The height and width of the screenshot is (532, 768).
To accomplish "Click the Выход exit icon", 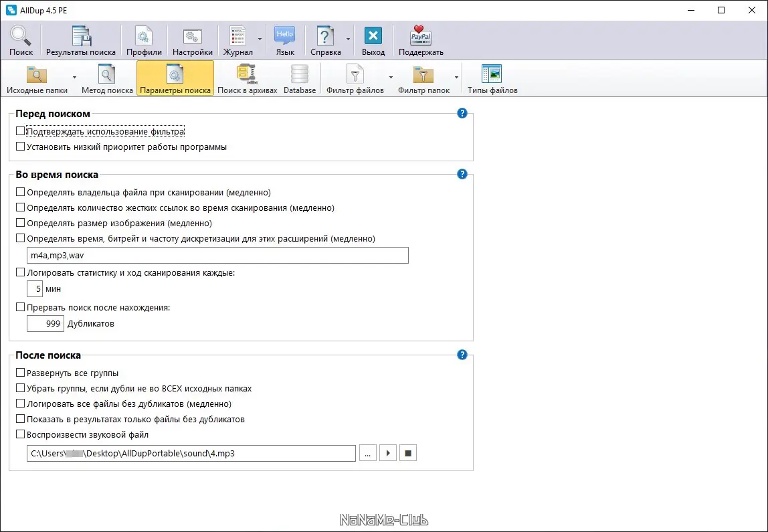I will click(x=373, y=40).
